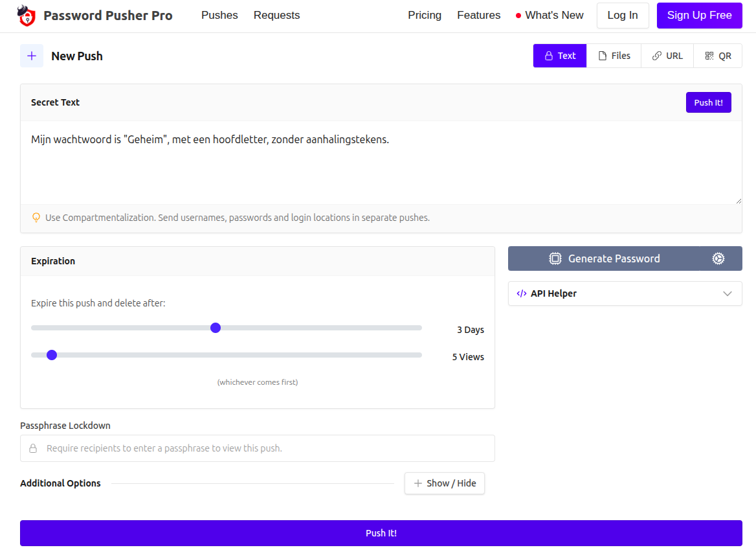Click inside the Secret Text area

[381, 163]
